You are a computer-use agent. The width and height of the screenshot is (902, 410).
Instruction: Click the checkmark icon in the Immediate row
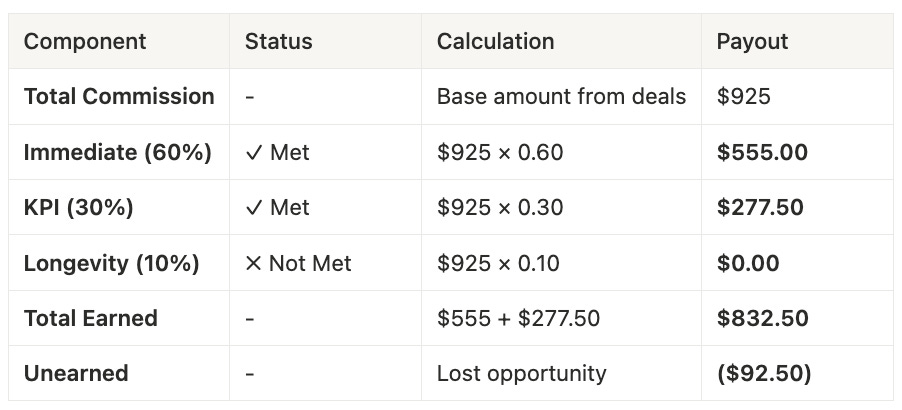(253, 153)
